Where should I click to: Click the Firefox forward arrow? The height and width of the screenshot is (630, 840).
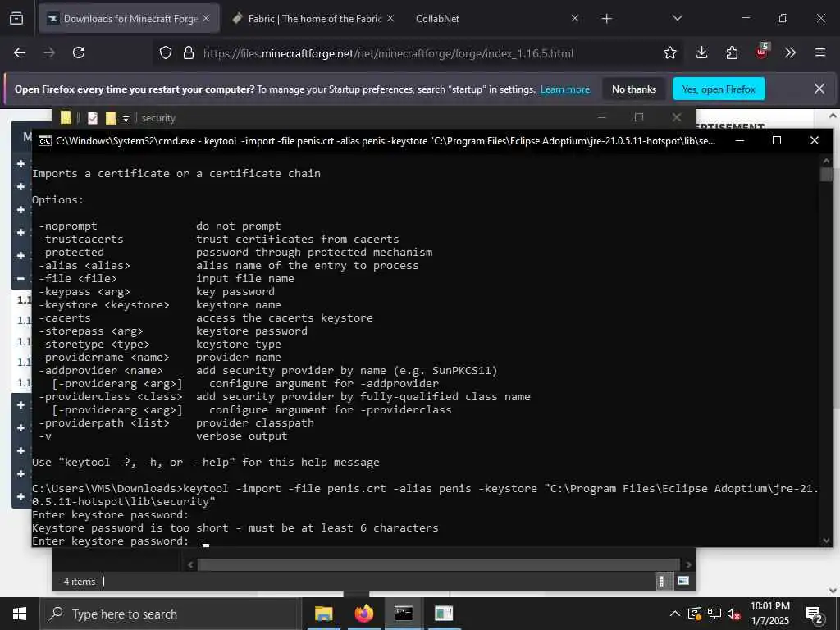coord(49,52)
